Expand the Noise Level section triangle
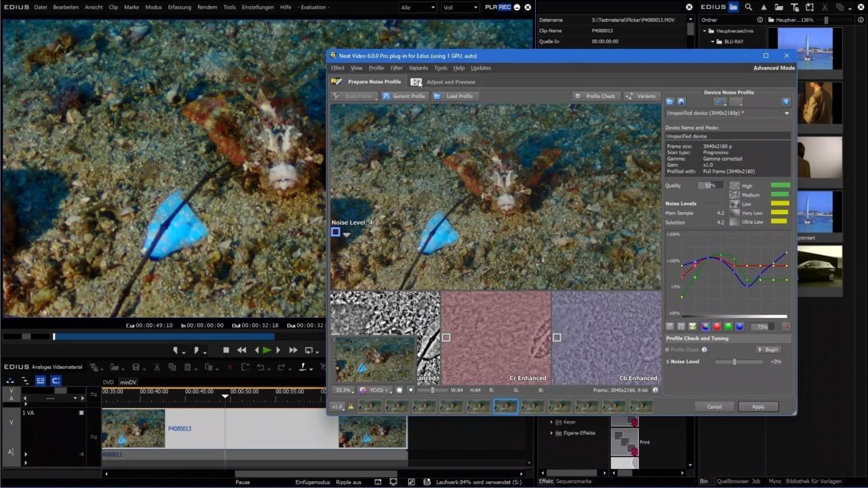The width and height of the screenshot is (868, 488). click(667, 362)
